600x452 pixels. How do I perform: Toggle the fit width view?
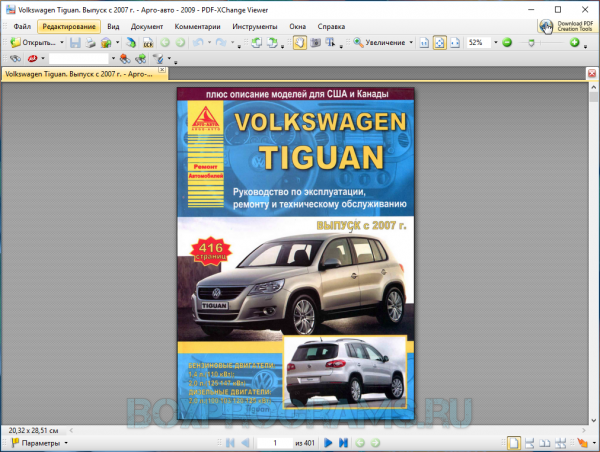coord(455,42)
